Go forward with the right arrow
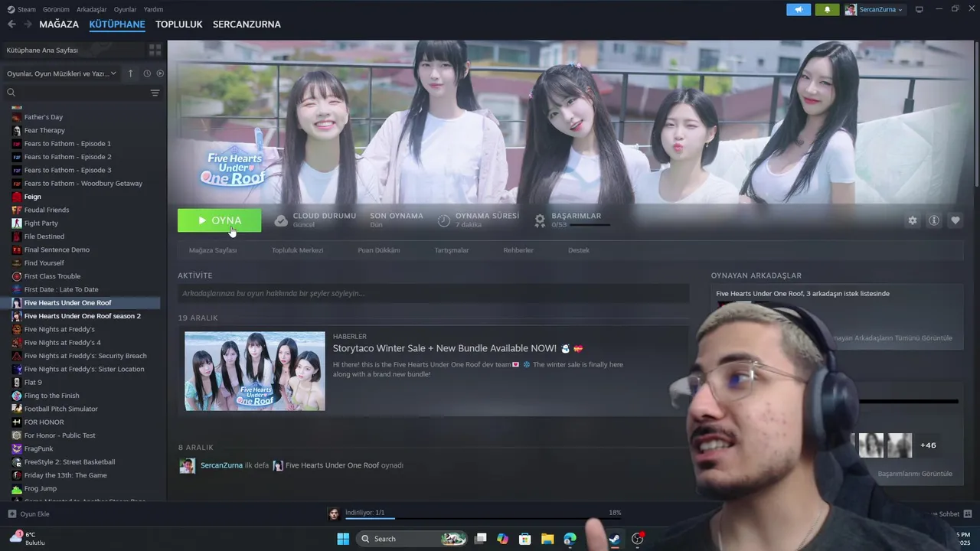 point(28,24)
